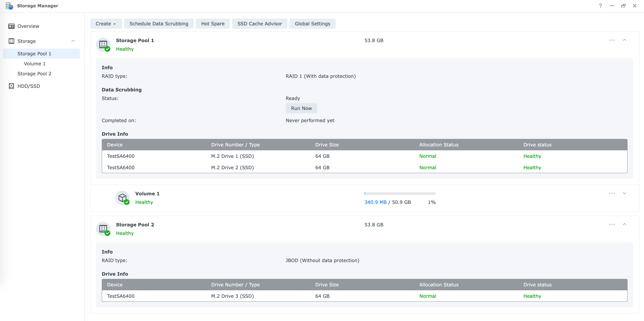Click the help question mark icon

[x=600, y=6]
